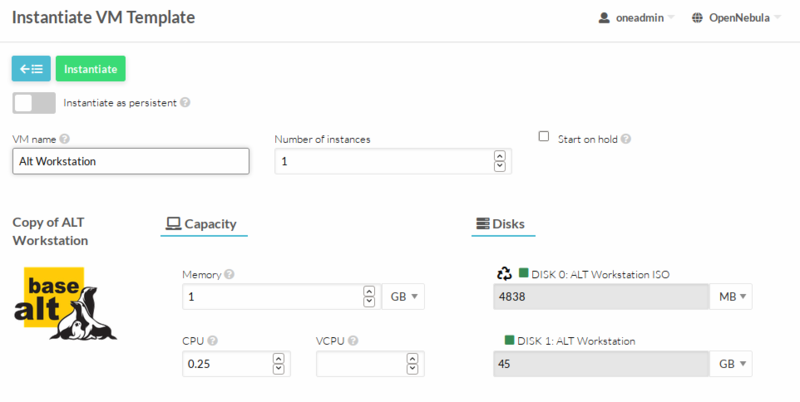The image size is (800, 402).
Task: Increase CPU value with up arrow
Action: click(279, 359)
